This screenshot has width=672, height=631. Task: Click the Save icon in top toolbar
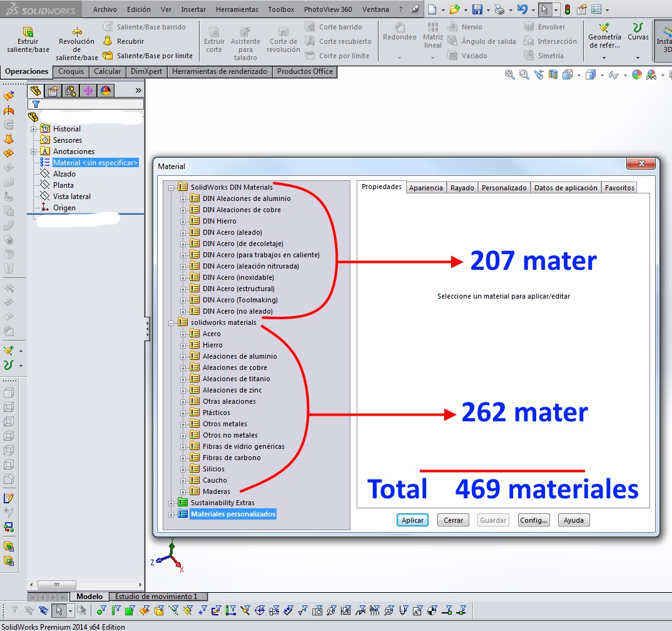click(477, 9)
